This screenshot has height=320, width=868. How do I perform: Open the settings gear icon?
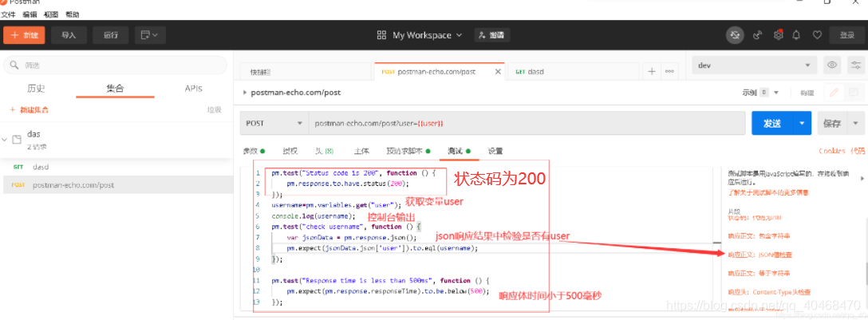779,35
